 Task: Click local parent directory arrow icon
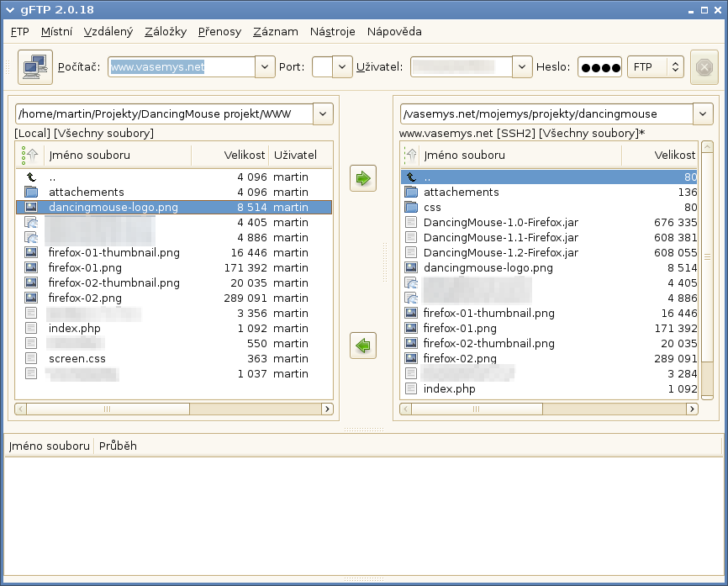tap(31, 177)
